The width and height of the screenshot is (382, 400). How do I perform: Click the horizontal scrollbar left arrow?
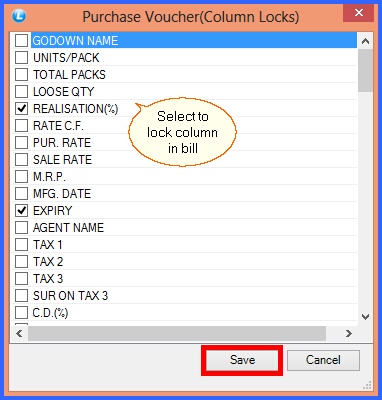click(x=19, y=333)
